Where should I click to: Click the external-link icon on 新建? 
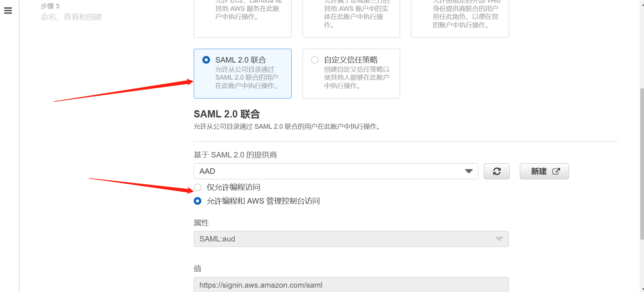[x=556, y=171]
